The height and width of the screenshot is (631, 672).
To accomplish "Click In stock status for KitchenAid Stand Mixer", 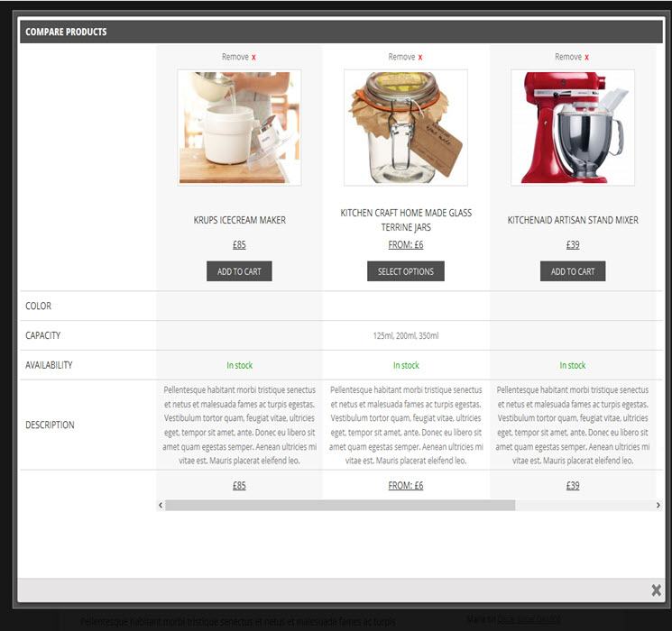I will (573, 365).
